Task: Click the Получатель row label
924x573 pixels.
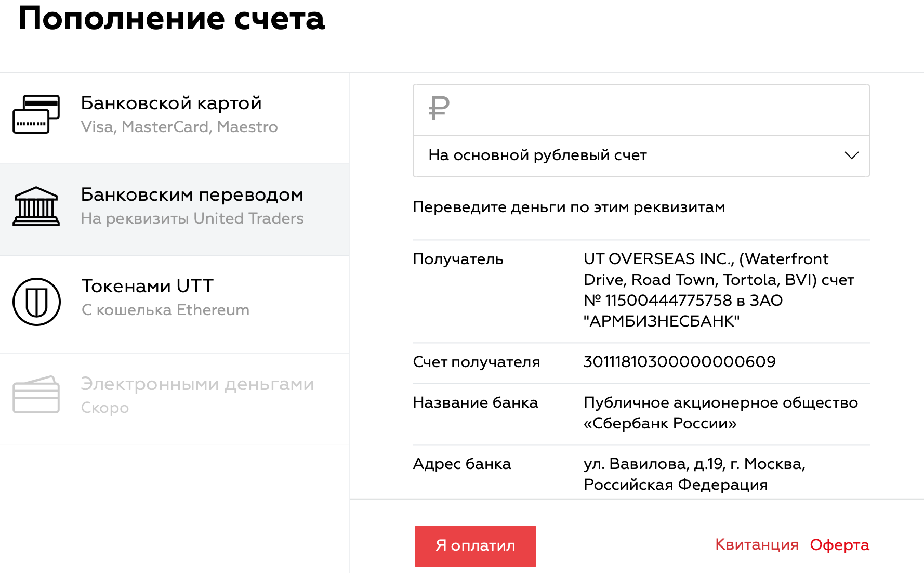Action: pos(458,259)
